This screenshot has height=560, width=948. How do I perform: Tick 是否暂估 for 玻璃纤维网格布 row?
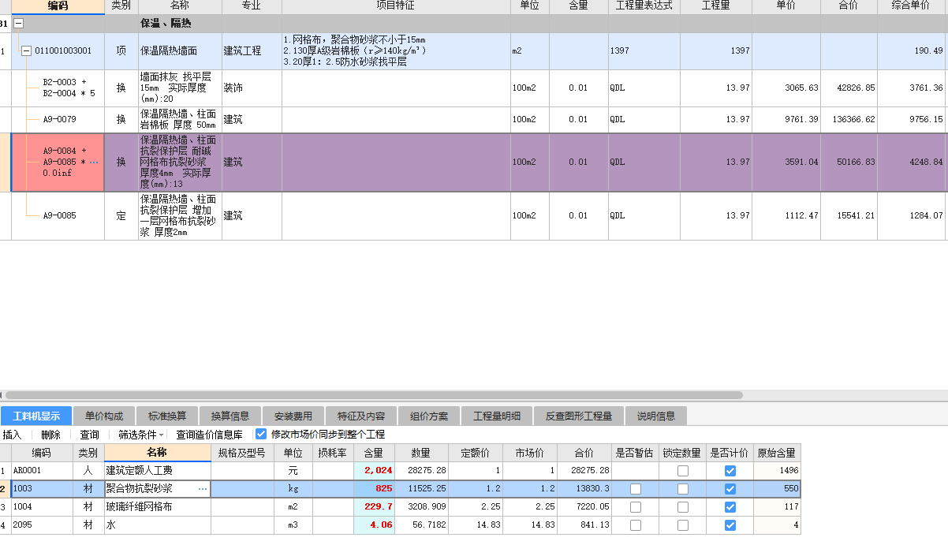[x=636, y=507]
